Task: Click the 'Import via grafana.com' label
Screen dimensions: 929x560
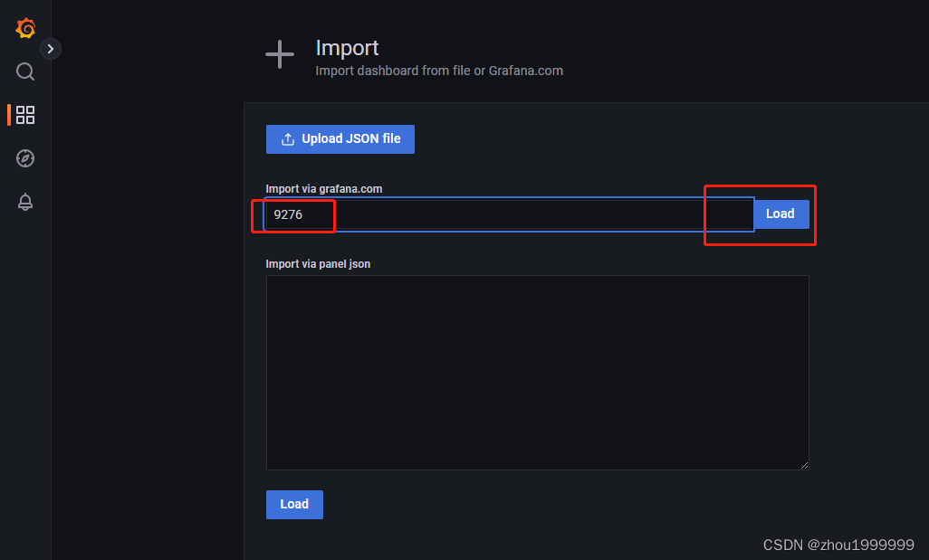Action: pyautogui.click(x=324, y=189)
